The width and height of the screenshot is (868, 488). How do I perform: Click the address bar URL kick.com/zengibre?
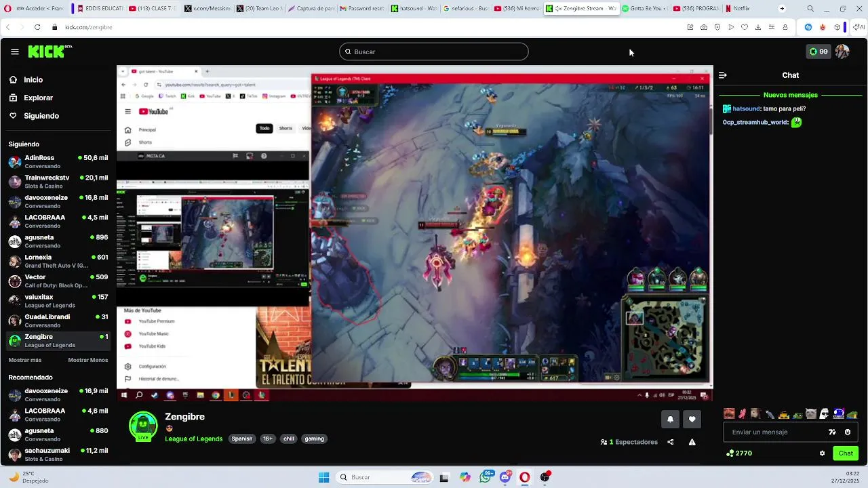pos(89,27)
